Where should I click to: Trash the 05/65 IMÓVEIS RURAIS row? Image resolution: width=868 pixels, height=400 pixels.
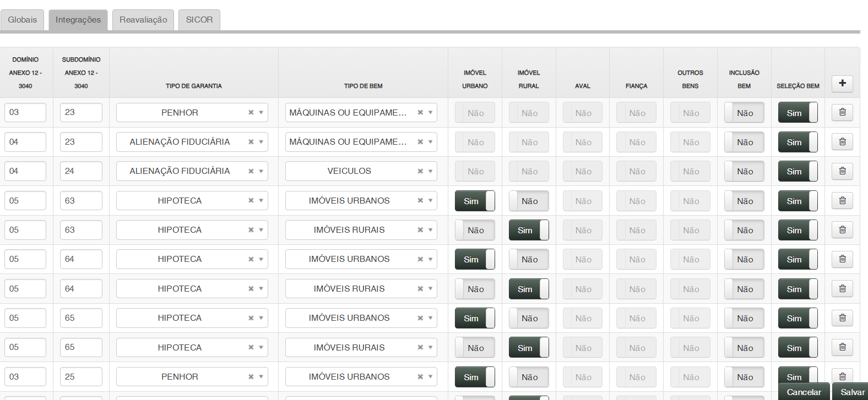pyautogui.click(x=842, y=347)
